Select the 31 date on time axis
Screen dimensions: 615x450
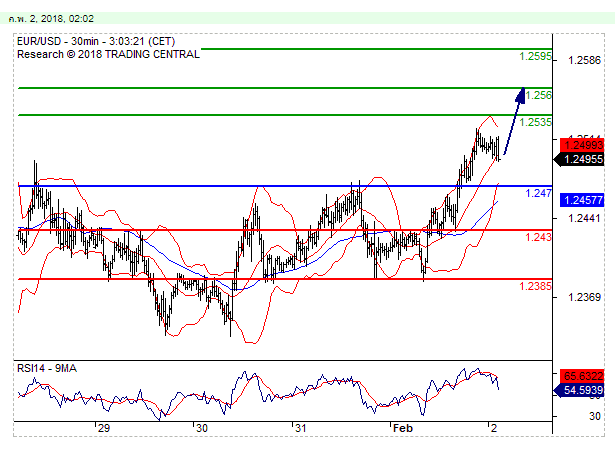tap(300, 428)
